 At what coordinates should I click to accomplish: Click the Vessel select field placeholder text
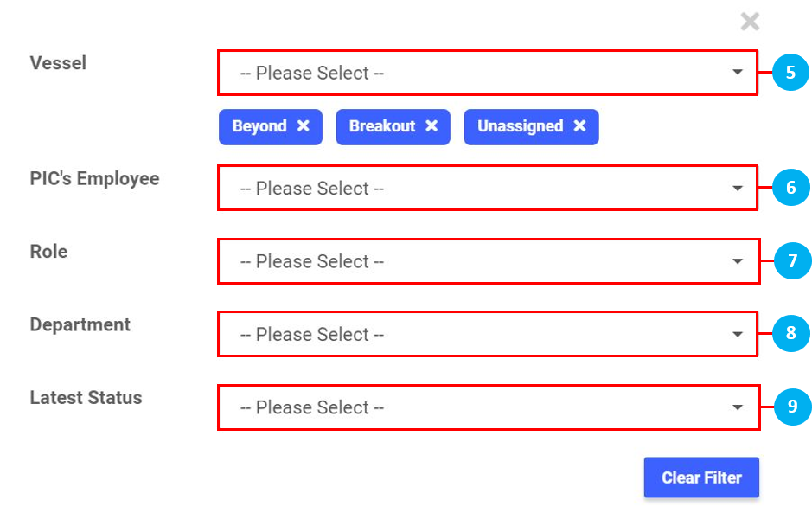click(312, 74)
